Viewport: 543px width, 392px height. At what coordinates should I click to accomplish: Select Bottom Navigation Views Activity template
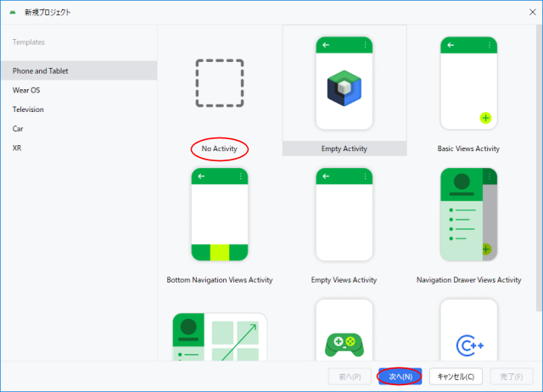click(x=220, y=215)
